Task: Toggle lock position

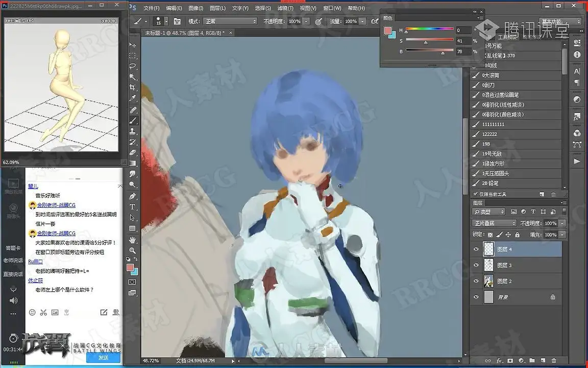Action: click(x=508, y=235)
